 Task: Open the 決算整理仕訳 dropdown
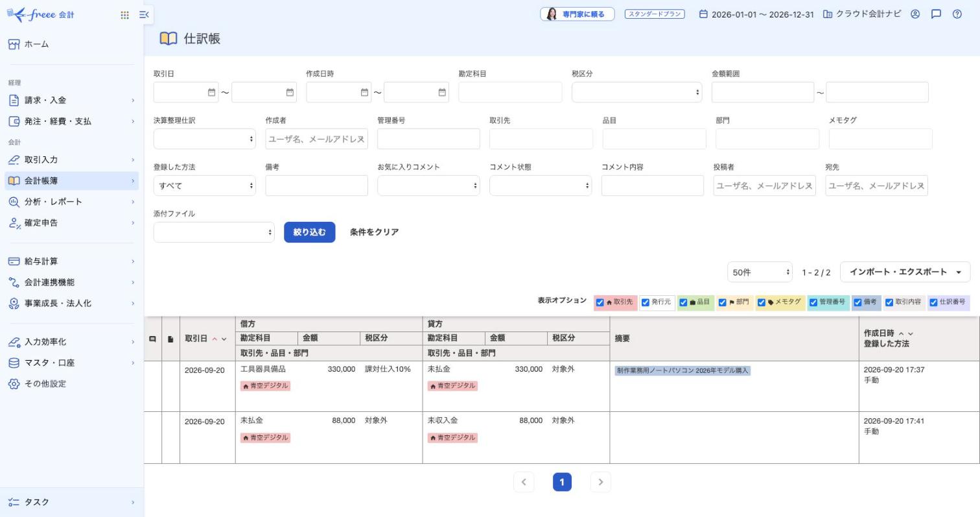[204, 139]
